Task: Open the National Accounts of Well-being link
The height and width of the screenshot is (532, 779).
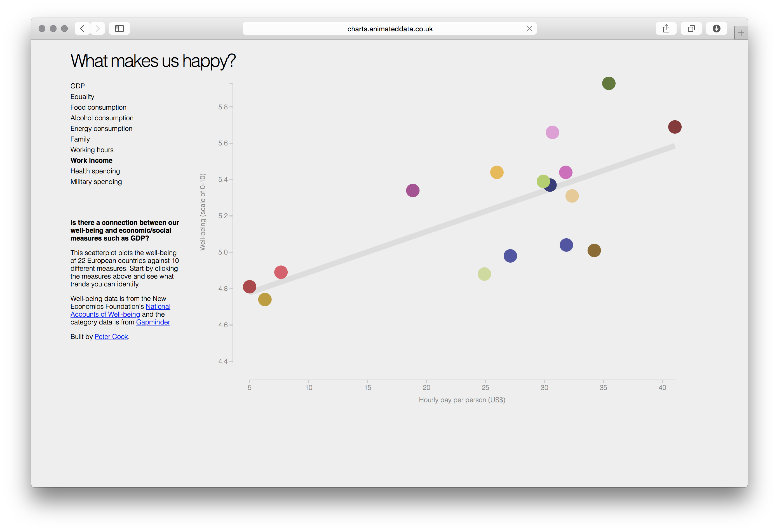Action: click(x=105, y=314)
